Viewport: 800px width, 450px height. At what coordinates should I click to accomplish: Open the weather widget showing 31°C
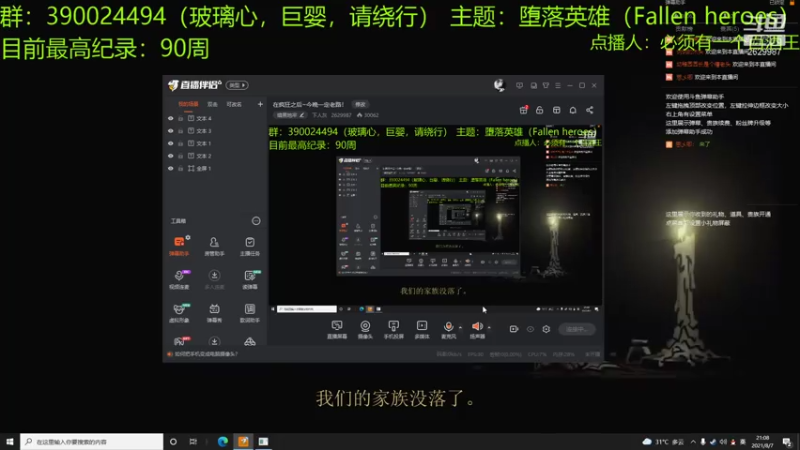[663, 441]
